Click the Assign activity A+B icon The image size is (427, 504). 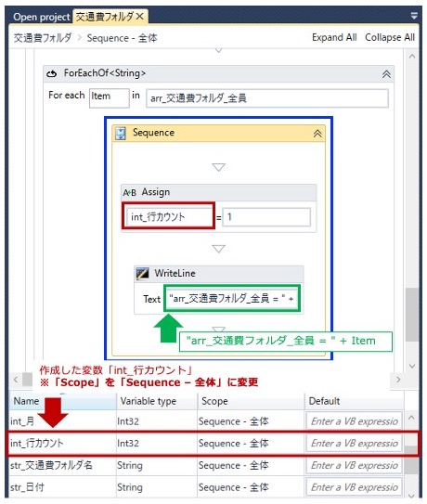click(130, 192)
